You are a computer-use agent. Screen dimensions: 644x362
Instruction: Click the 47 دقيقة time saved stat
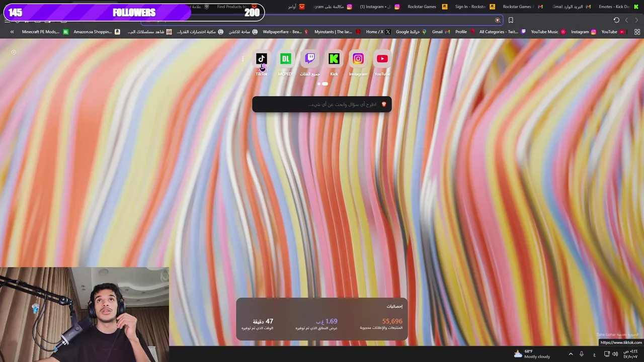click(x=258, y=324)
